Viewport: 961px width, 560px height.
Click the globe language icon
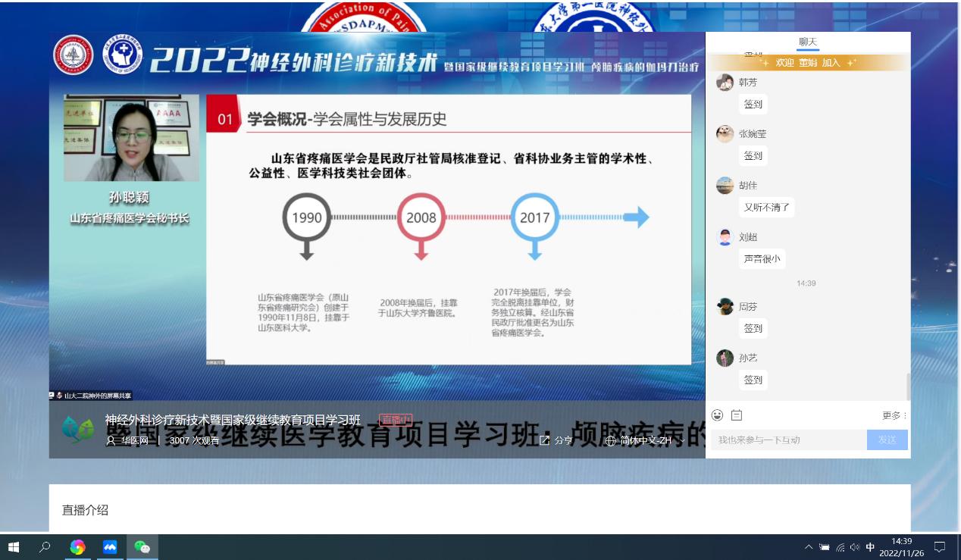tap(611, 440)
